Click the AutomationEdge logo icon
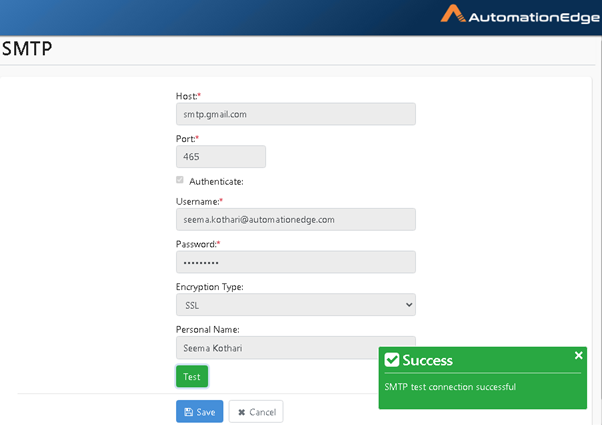The height and width of the screenshot is (425, 602). click(453, 14)
